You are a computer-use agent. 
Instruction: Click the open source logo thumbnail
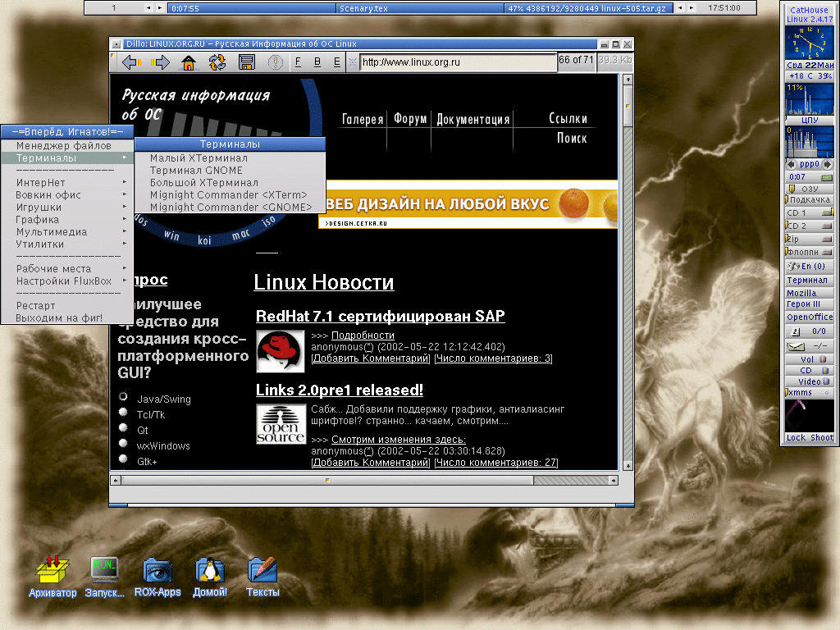click(281, 424)
